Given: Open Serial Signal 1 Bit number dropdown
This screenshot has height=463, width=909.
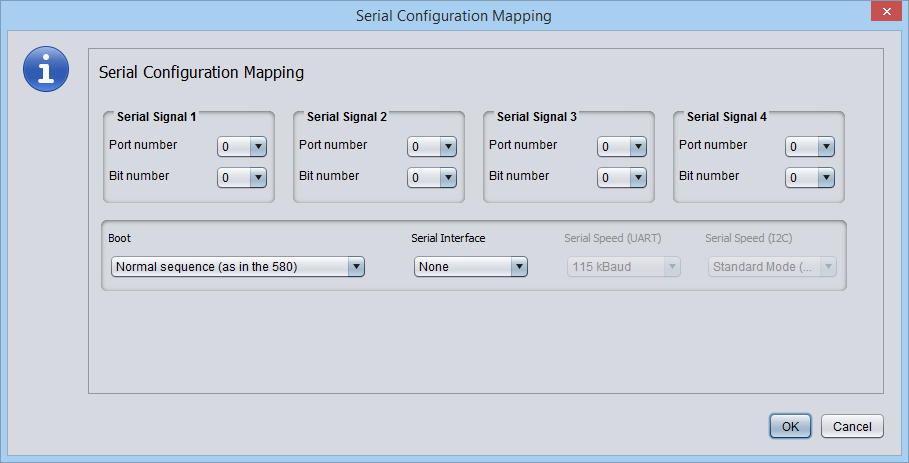Looking at the screenshot, I should (x=242, y=177).
